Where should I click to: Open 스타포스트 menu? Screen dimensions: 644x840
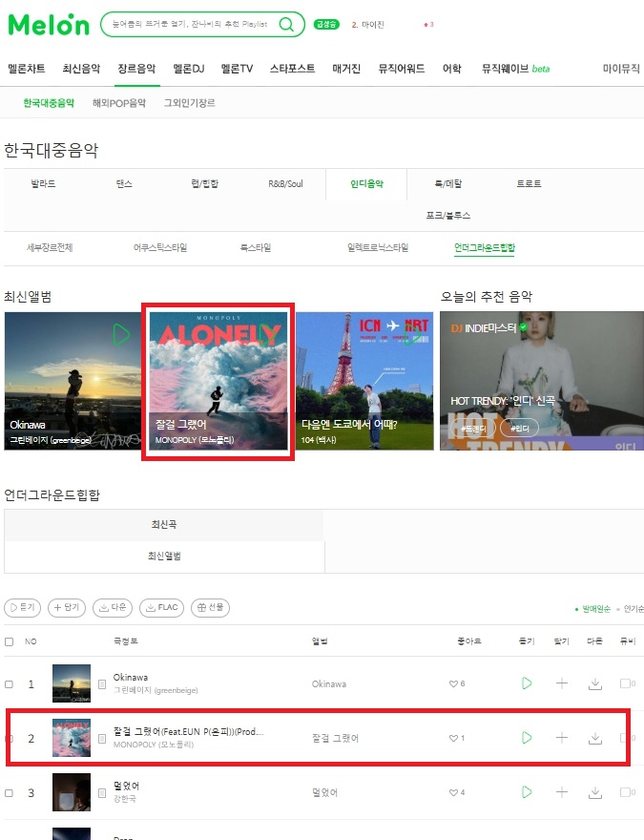[x=292, y=69]
